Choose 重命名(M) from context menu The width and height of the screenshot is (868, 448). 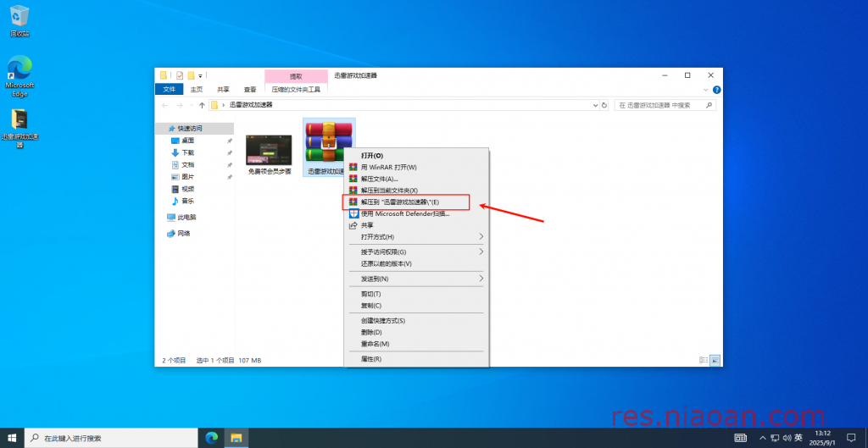[416, 344]
